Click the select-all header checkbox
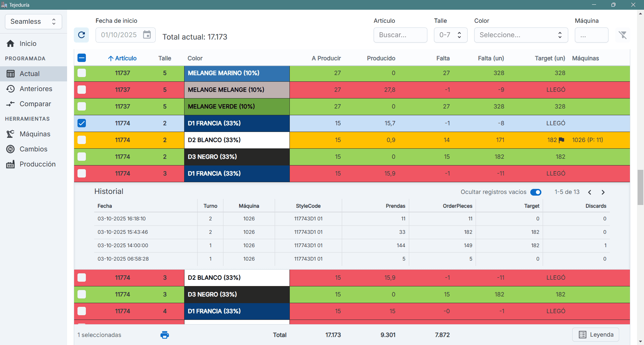This screenshot has width=644, height=345. pos(82,58)
